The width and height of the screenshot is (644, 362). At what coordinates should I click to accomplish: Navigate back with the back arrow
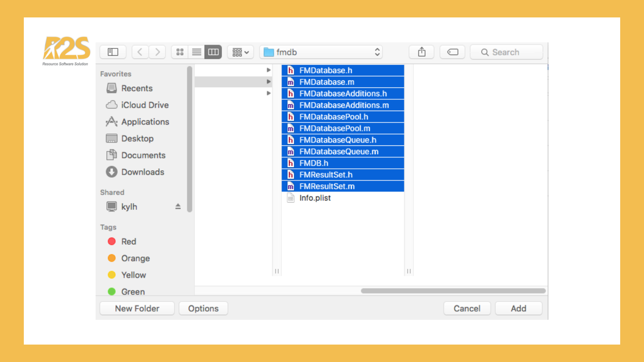tap(140, 52)
